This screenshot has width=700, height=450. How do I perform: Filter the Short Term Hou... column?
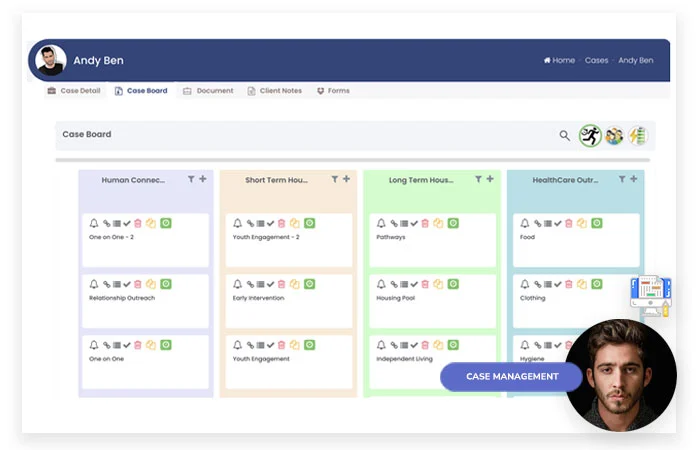click(334, 179)
